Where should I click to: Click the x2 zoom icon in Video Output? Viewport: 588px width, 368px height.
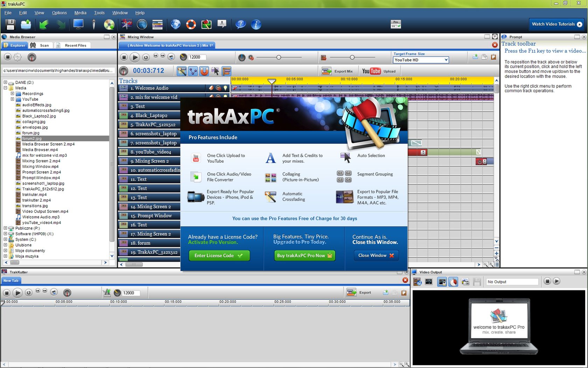[417, 281]
